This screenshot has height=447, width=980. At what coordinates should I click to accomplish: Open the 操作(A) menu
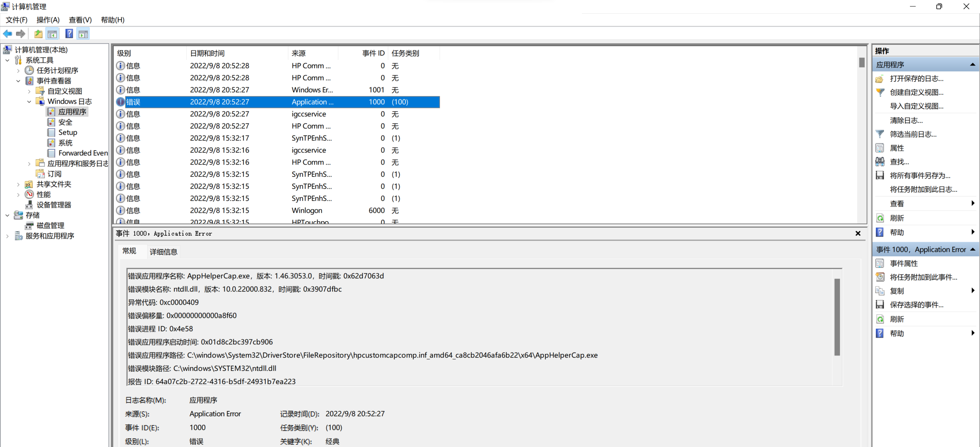[x=48, y=20]
